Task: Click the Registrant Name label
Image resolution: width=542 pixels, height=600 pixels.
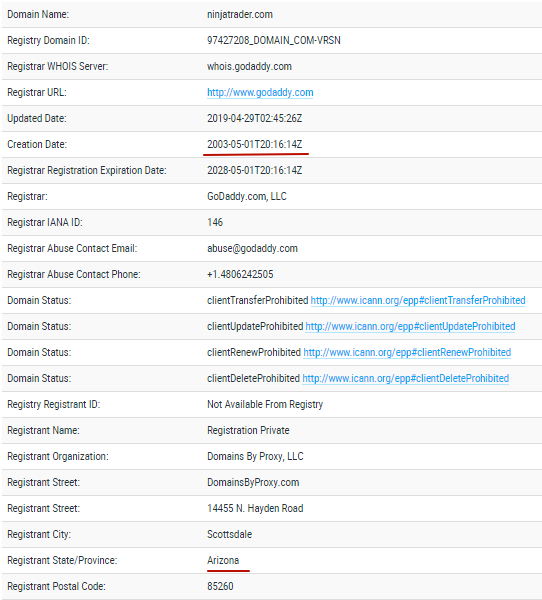Action: (43, 430)
